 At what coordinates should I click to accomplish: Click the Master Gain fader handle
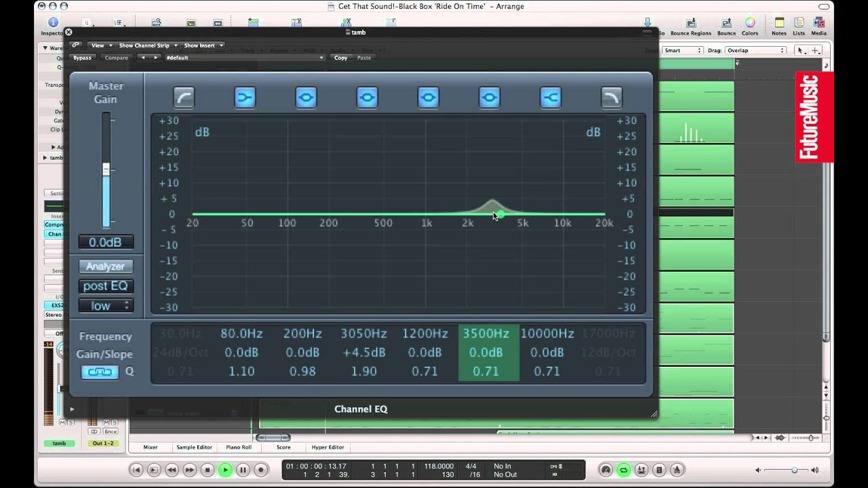point(106,169)
